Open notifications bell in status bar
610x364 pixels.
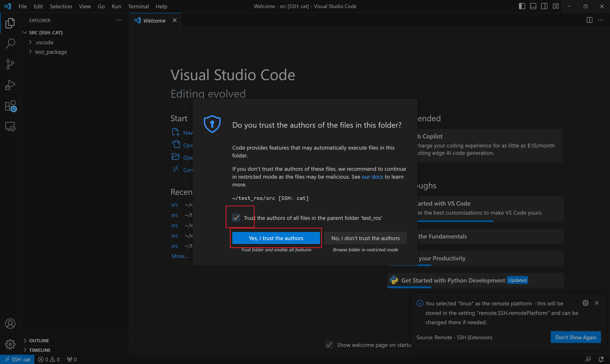click(601, 359)
